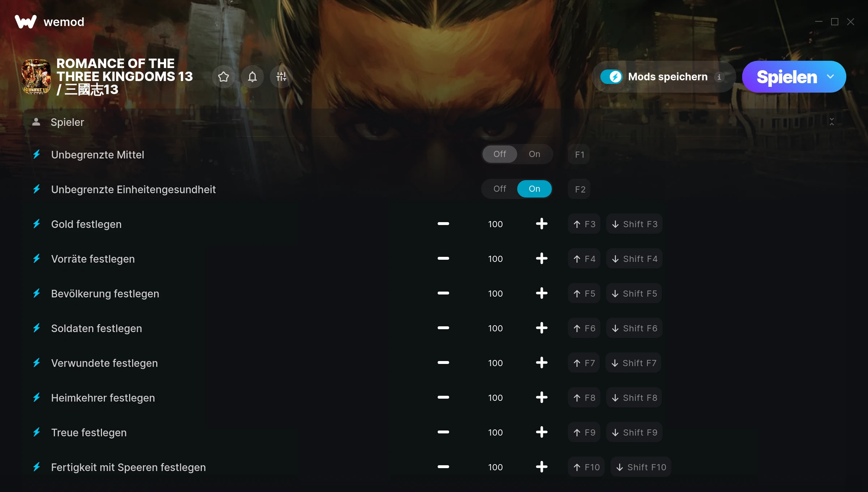Turn on Unbegrenzte Mittel
Viewport: 868px width, 492px height.
point(535,154)
